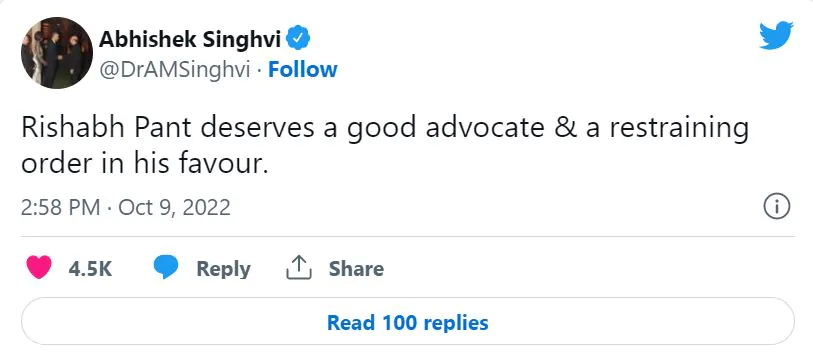The image size is (813, 361).
Task: Click the 4.5K likes count
Action: point(90,269)
